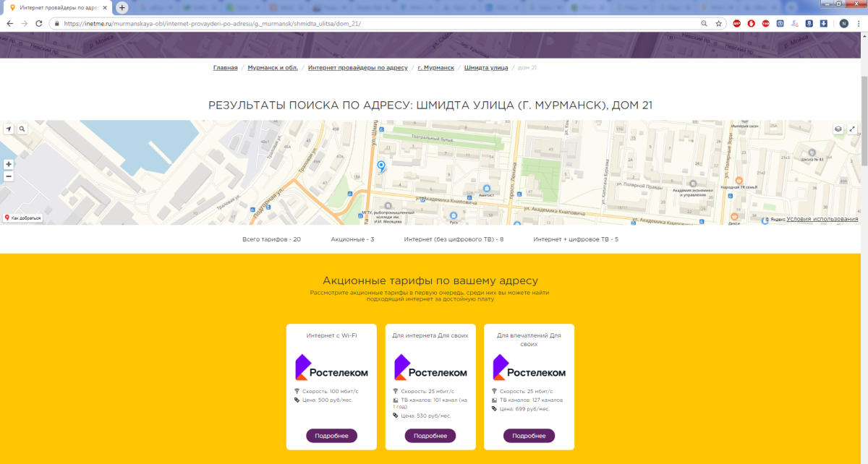Click Подробнее on 'Интернет с Wi-Fi' card
The image size is (868, 464).
331,436
